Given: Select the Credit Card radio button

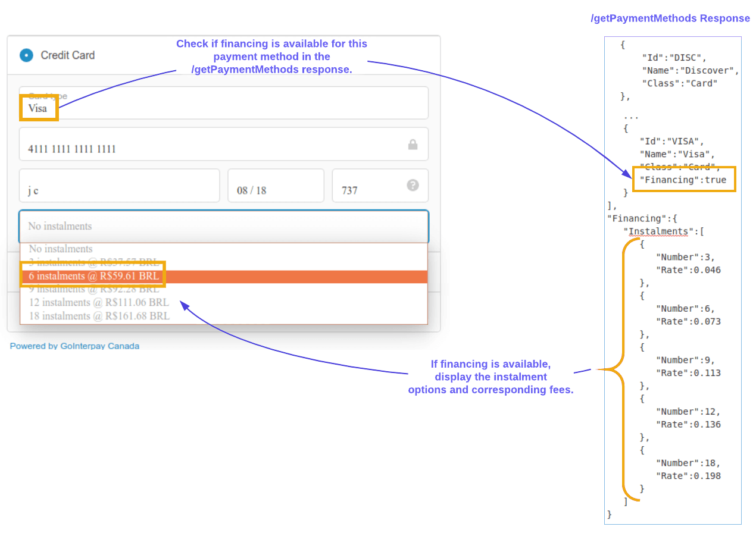Looking at the screenshot, I should pos(26,55).
